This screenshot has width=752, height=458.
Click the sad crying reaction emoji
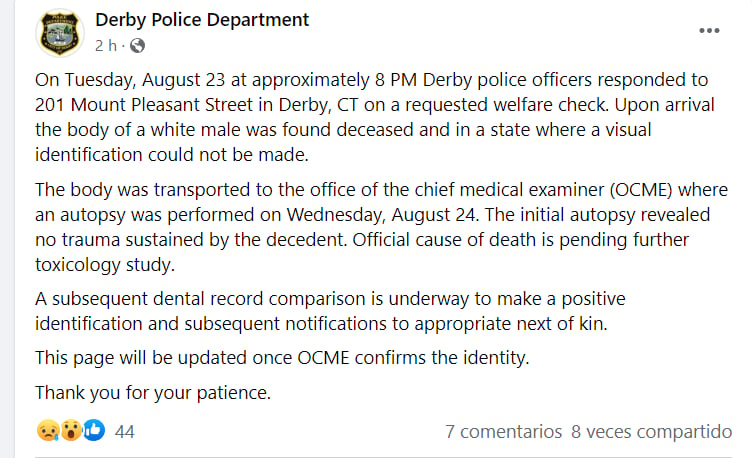click(x=48, y=431)
